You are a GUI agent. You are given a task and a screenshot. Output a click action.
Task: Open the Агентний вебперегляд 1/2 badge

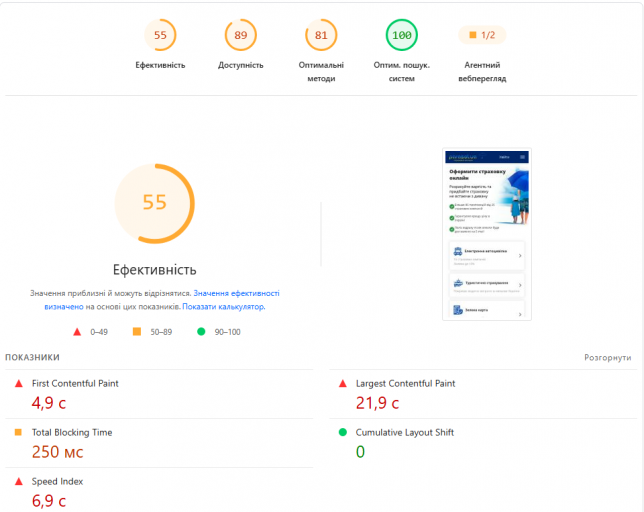tap(482, 35)
